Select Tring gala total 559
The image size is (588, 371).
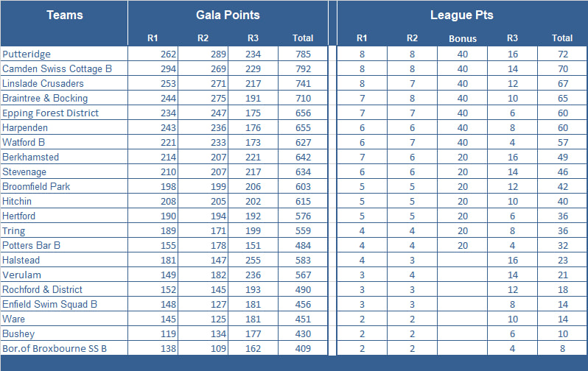303,231
